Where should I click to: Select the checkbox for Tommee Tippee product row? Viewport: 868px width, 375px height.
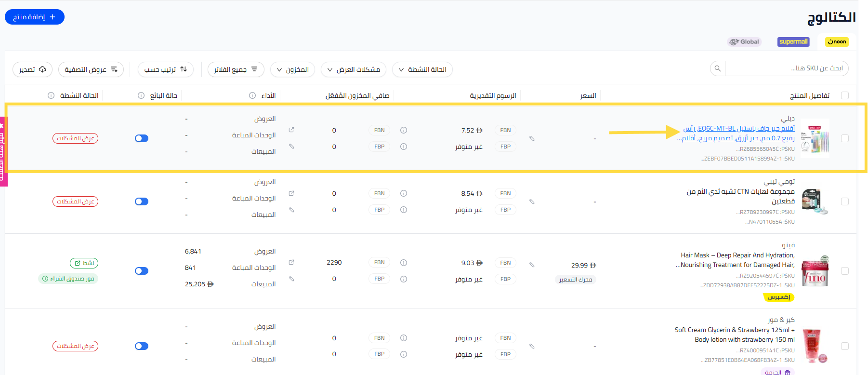(844, 201)
